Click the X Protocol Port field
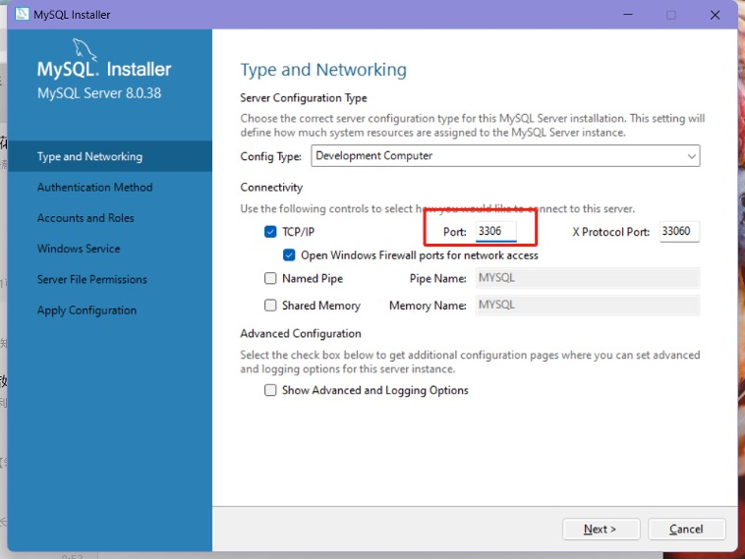Screen dimensions: 745x560 pos(678,232)
